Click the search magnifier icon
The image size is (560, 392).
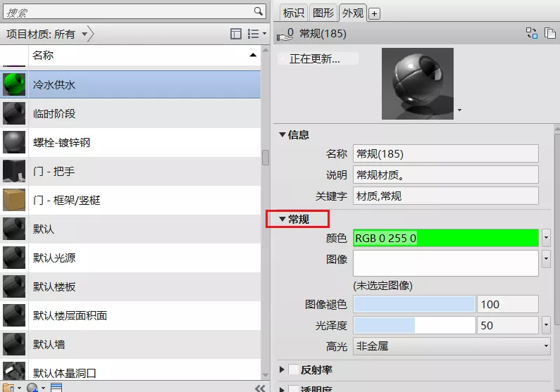(258, 11)
